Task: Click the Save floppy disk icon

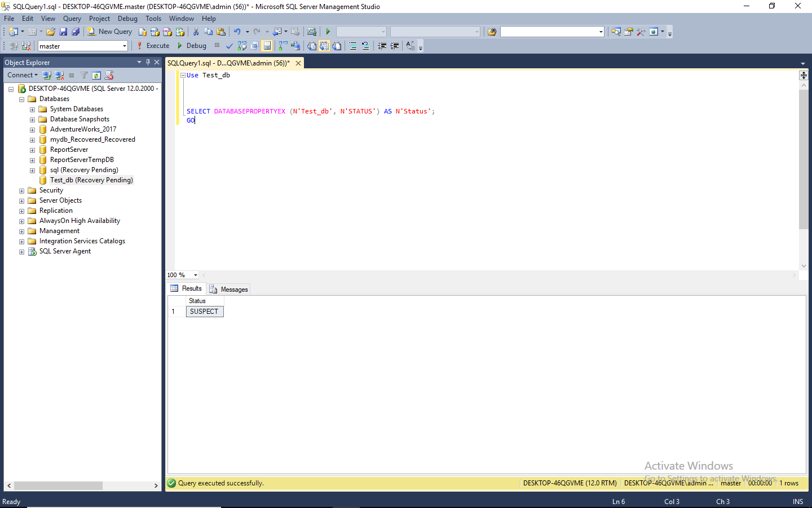Action: tap(63, 32)
